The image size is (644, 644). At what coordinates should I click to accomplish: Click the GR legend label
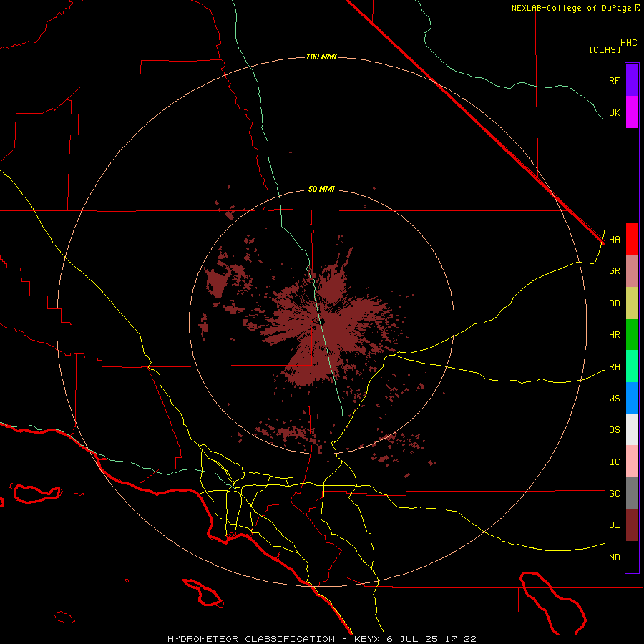click(x=614, y=271)
